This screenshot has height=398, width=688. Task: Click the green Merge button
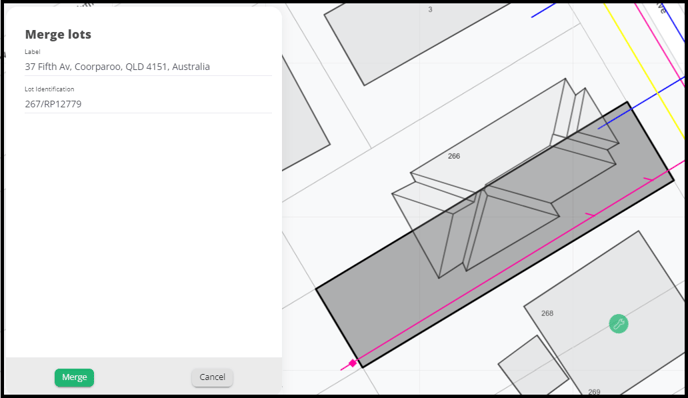click(74, 377)
